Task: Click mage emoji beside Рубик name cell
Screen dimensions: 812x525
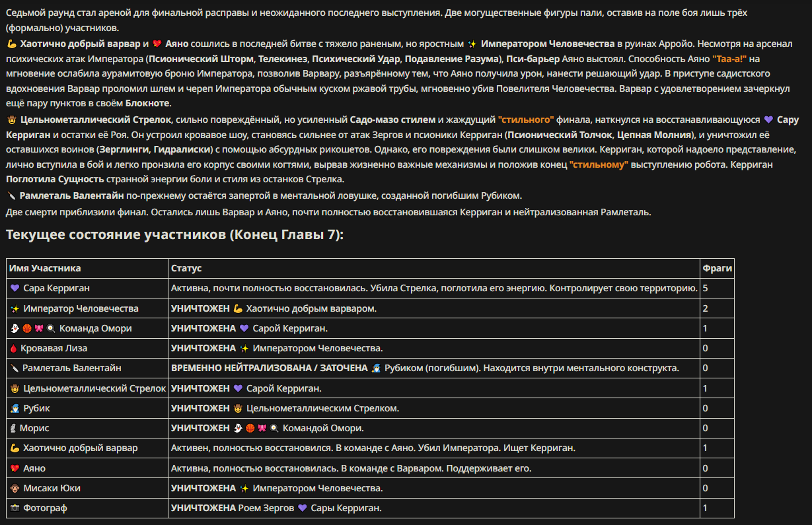Action: click(15, 408)
